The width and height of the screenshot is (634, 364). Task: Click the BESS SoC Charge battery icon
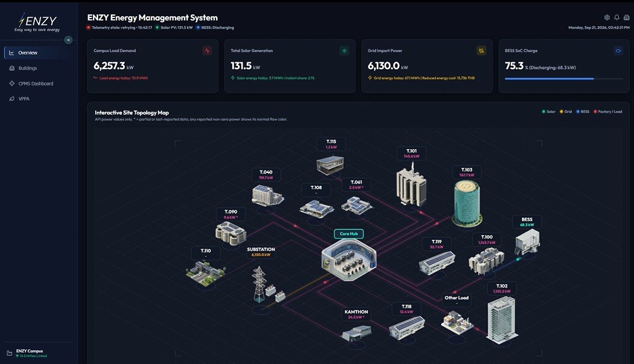618,51
